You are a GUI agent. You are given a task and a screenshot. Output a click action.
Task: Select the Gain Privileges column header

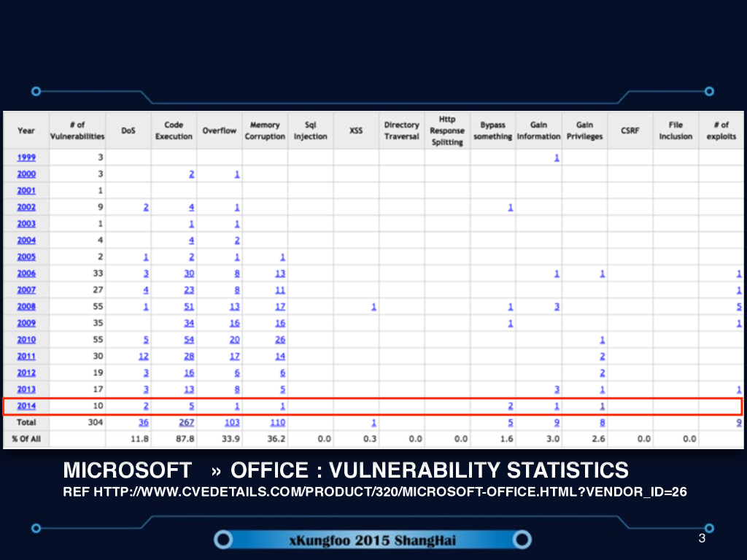coord(584,131)
